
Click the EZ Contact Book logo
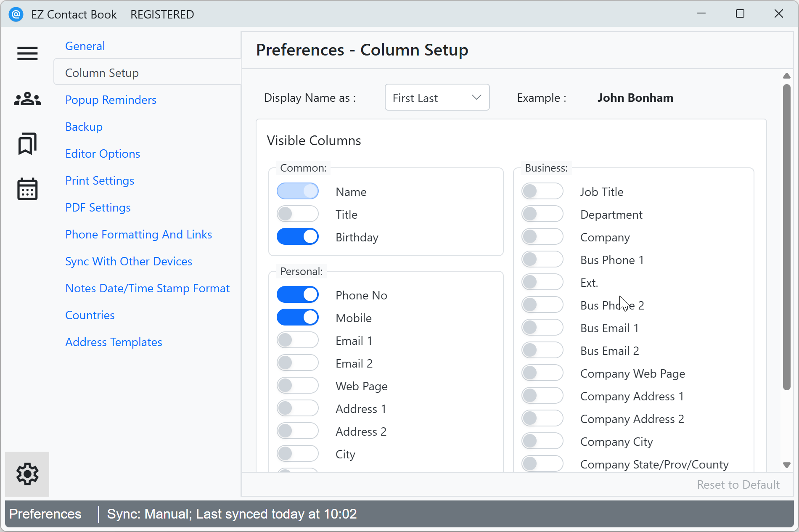(16, 14)
